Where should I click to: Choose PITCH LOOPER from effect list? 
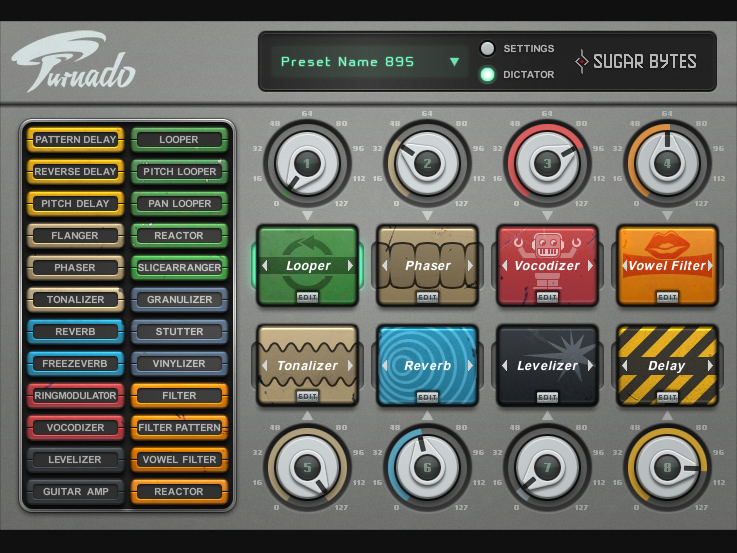coord(179,171)
